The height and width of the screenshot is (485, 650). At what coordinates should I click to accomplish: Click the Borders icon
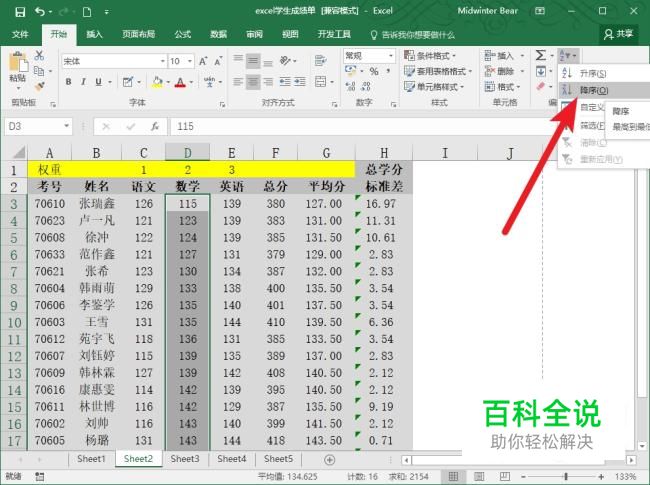[128, 82]
